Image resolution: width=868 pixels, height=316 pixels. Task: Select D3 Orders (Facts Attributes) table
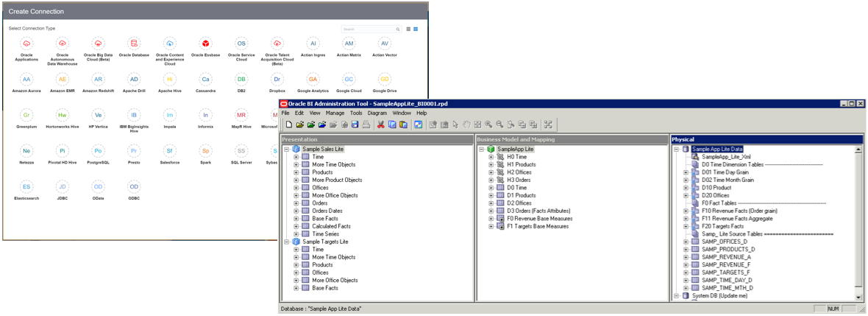click(x=538, y=211)
